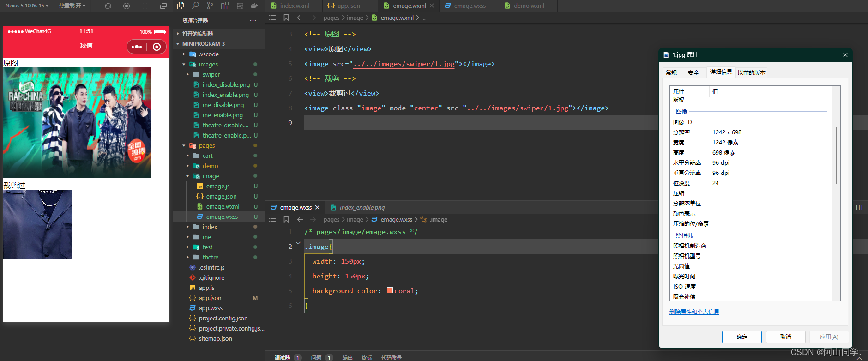Open resource manager more options ellipsis
This screenshot has width=868, height=361.
[253, 20]
